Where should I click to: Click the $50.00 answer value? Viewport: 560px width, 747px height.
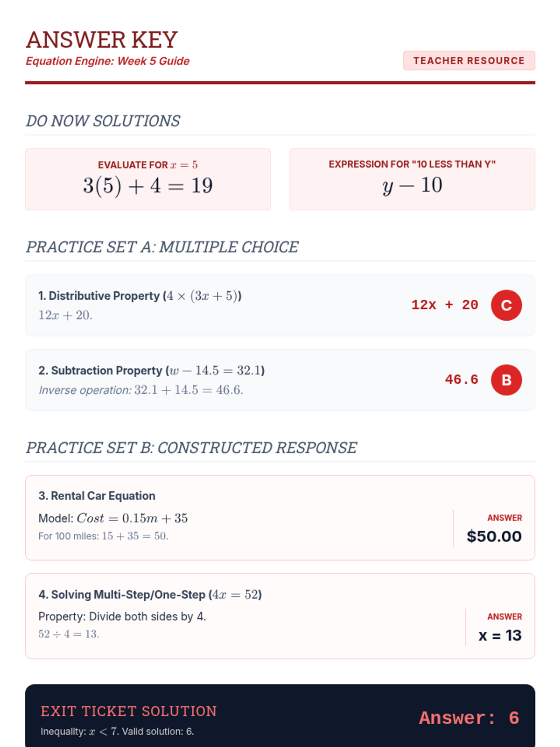pos(494,536)
